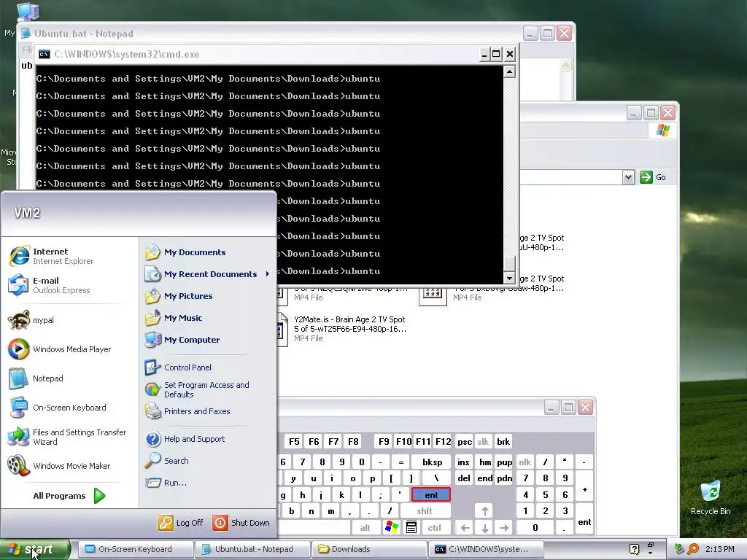747x560 pixels.
Task: Click the del key on On-Screen Keyboard
Action: coord(464,478)
